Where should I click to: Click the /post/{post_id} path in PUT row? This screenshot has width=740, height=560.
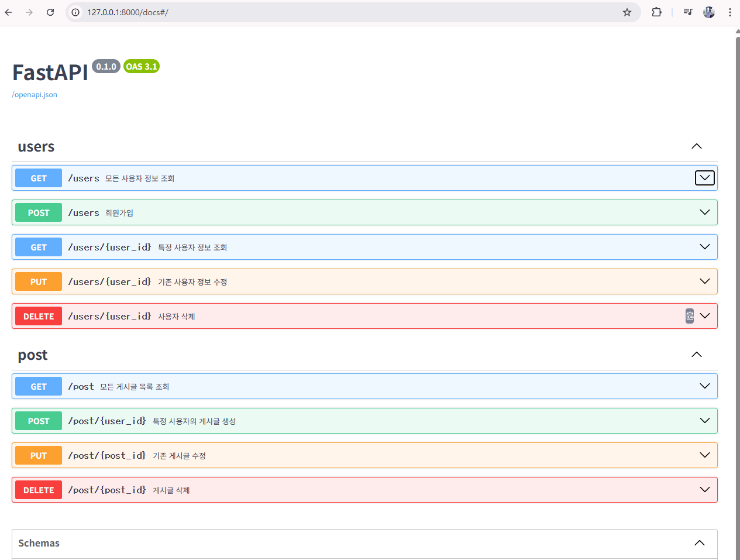tap(107, 455)
